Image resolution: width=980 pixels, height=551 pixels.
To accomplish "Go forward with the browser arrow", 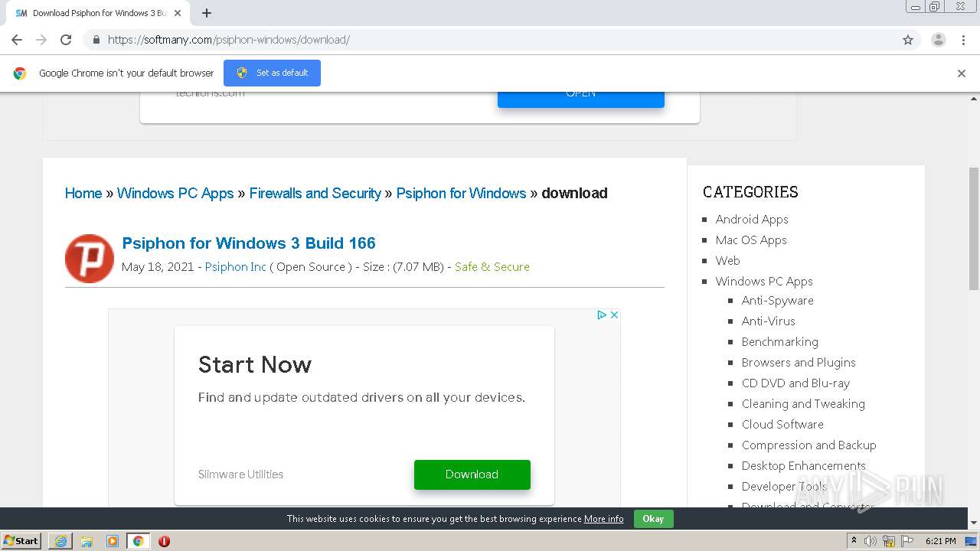I will 41,40.
